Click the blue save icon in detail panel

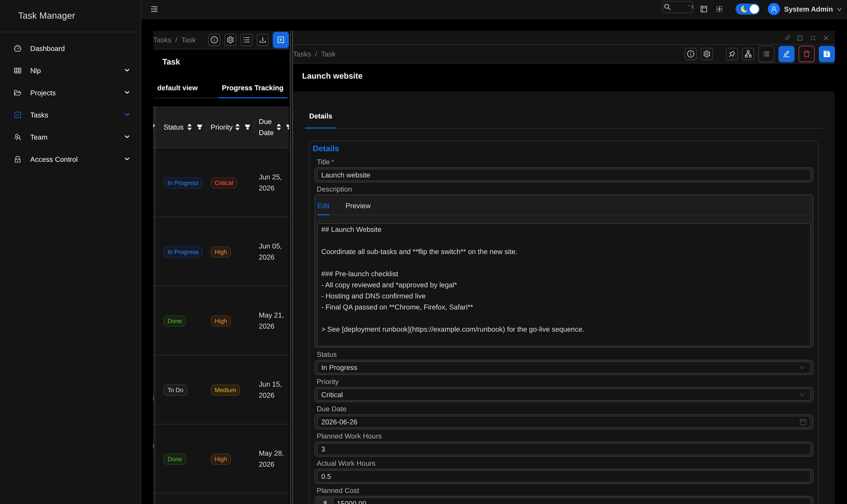[x=826, y=54]
